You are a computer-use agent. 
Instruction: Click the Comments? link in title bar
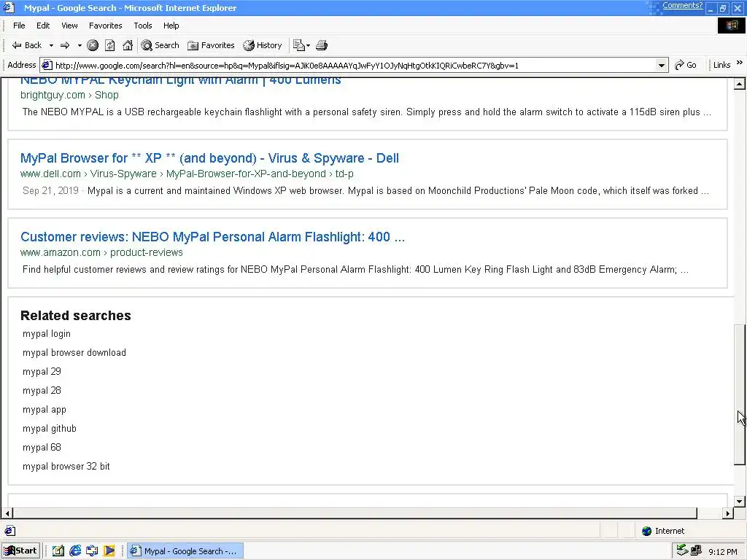tap(682, 6)
